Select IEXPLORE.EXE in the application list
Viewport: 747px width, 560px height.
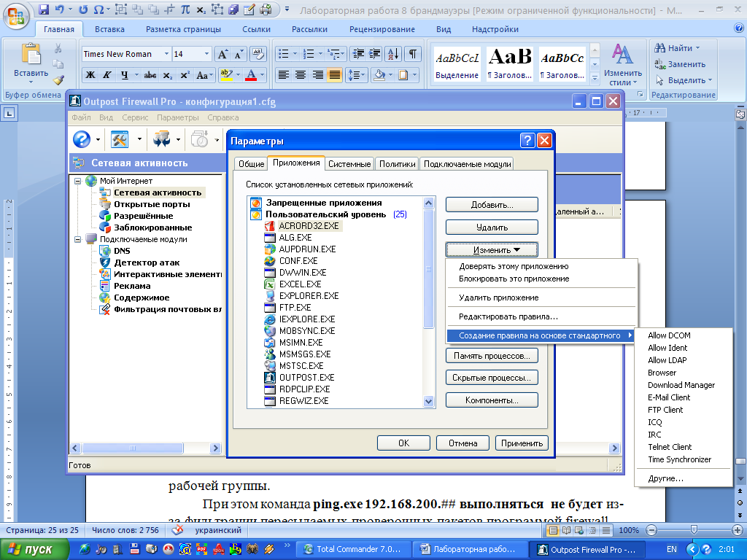pyautogui.click(x=307, y=319)
